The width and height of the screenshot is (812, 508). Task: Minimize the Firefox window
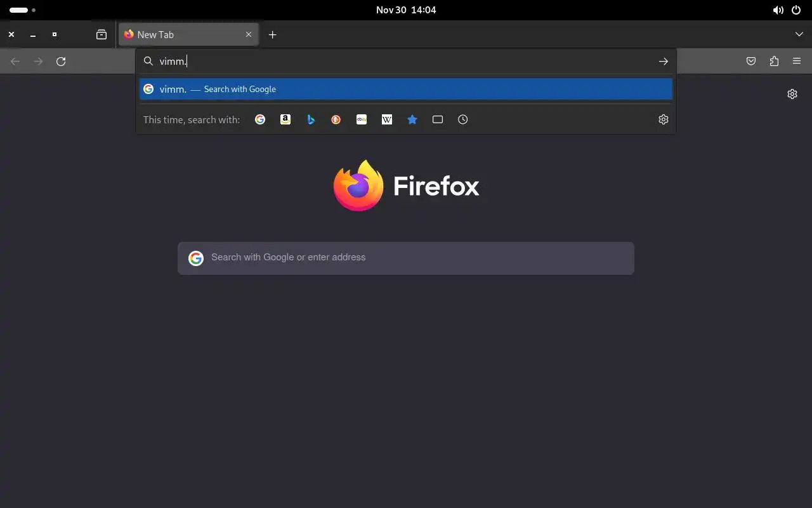point(33,35)
